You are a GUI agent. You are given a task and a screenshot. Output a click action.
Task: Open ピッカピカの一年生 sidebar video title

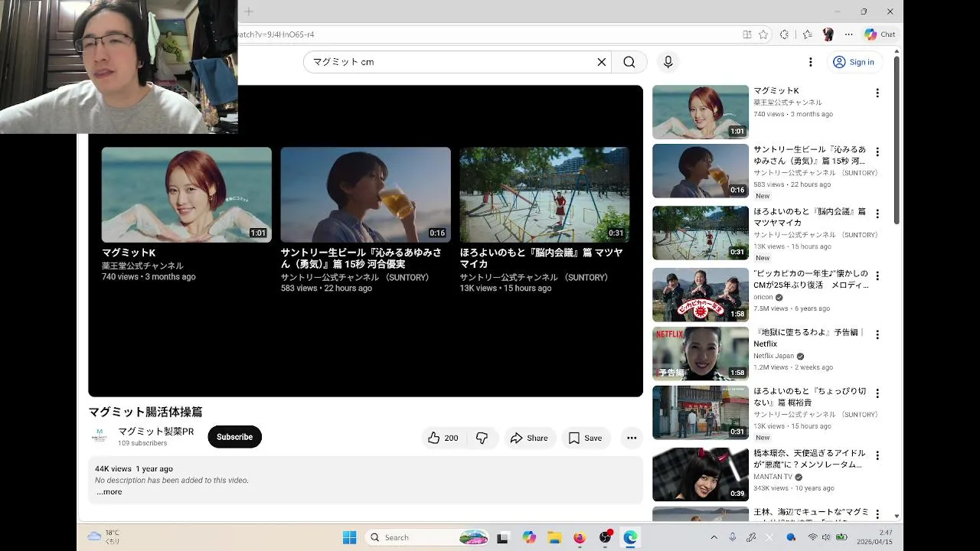(811, 279)
